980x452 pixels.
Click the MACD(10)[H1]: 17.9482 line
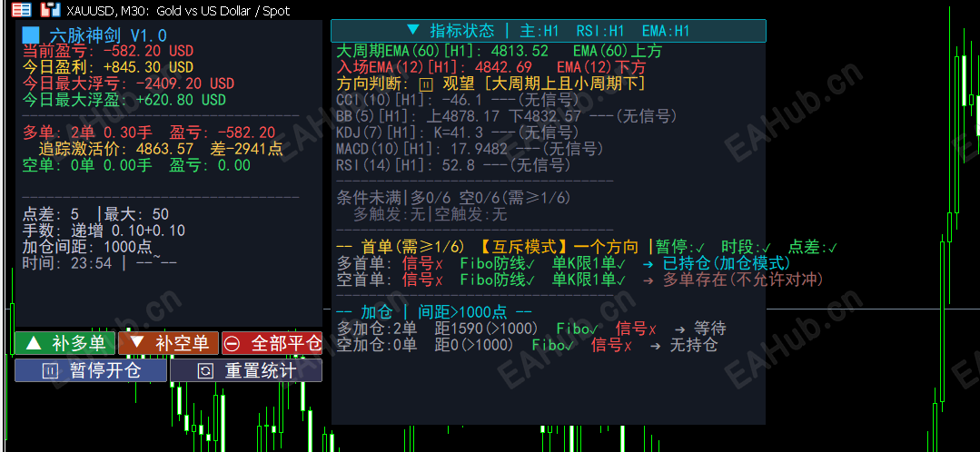point(470,149)
